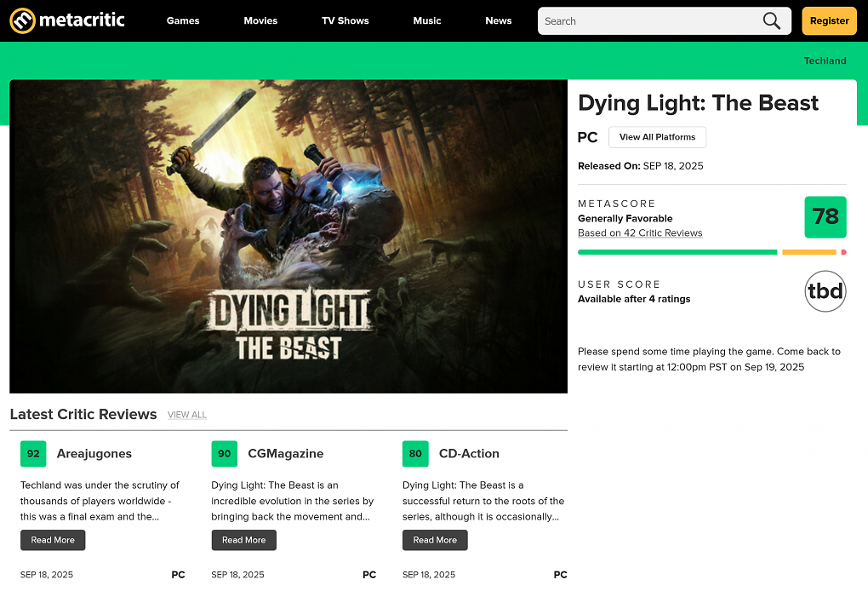
Task: Open the TV Shows menu
Action: [x=345, y=20]
